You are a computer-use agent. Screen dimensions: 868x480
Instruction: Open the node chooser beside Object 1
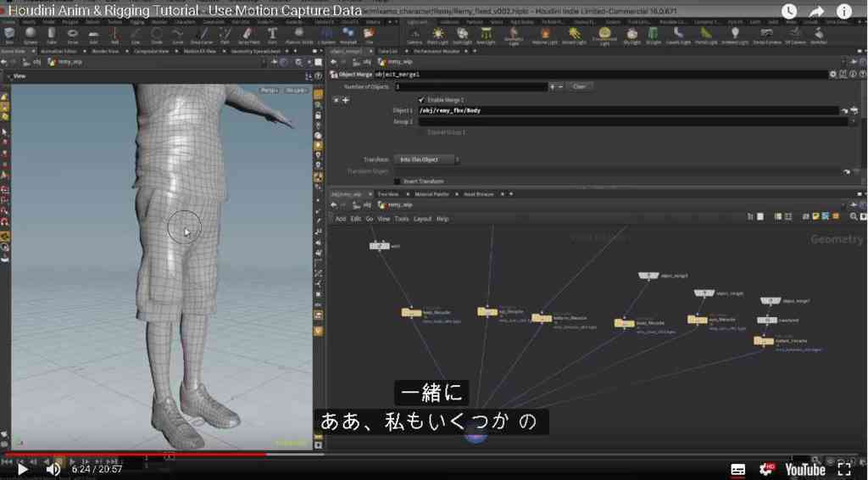click(854, 111)
